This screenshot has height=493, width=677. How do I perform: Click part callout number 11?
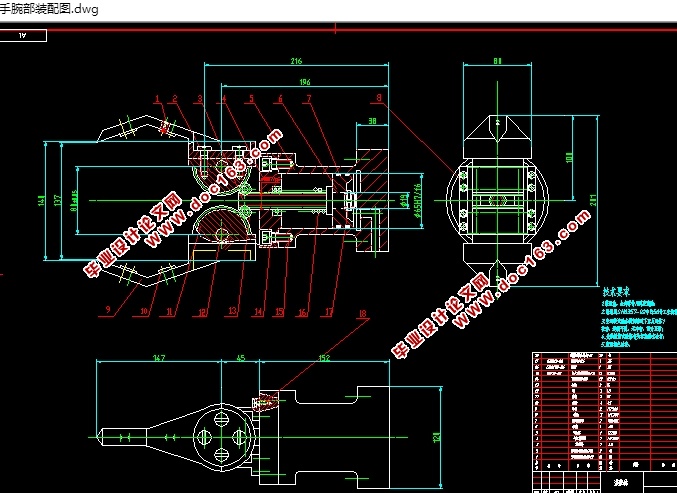169,311
